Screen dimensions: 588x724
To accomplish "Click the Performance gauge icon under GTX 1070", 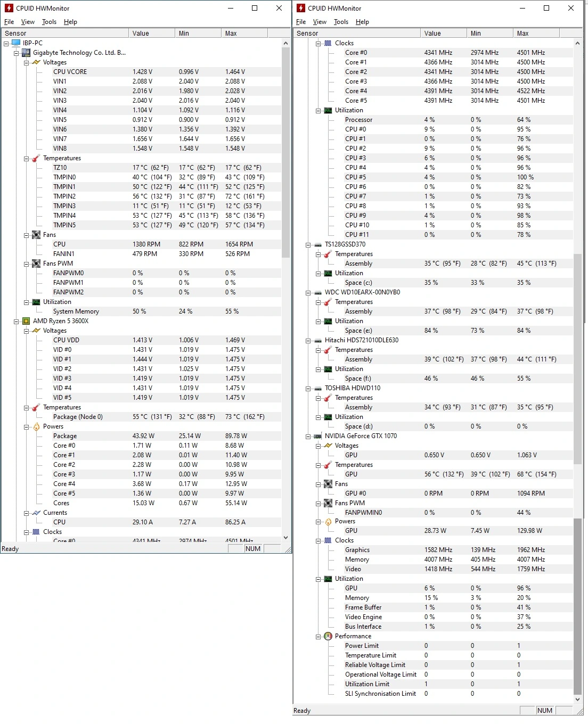I will click(328, 636).
